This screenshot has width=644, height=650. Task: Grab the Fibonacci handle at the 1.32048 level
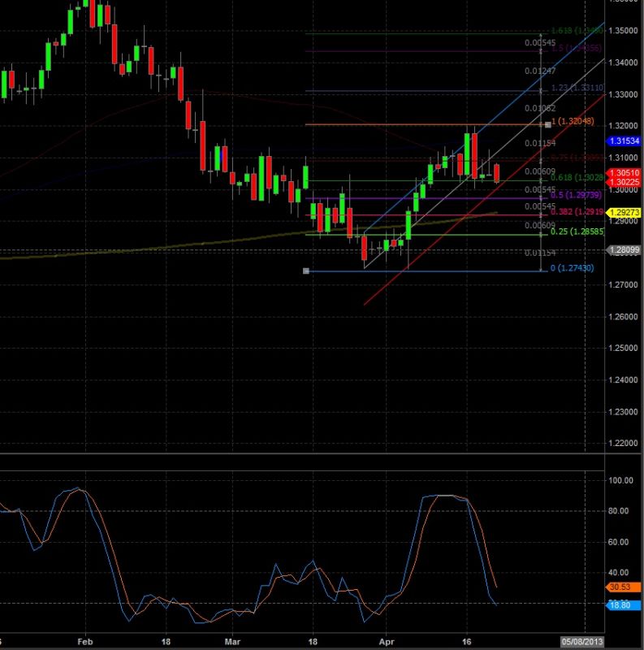pyautogui.click(x=549, y=124)
